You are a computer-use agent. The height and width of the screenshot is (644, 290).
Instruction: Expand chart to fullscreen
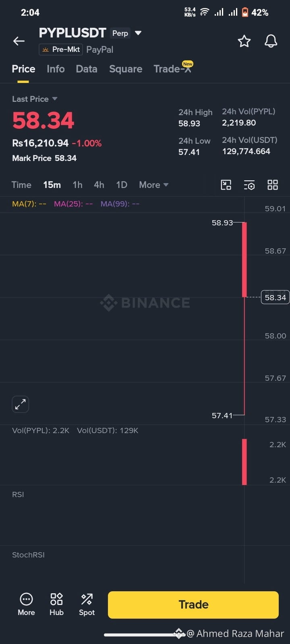point(20,404)
